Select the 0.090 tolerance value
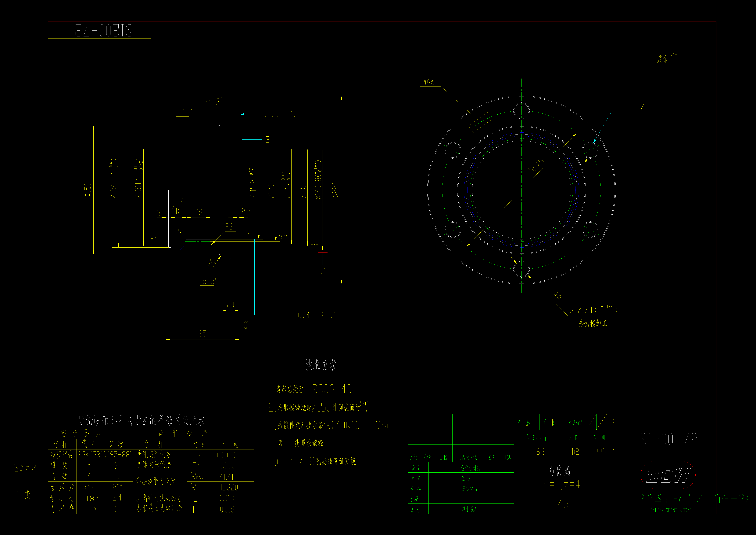Screen dimensions: 756x535 (227, 466)
